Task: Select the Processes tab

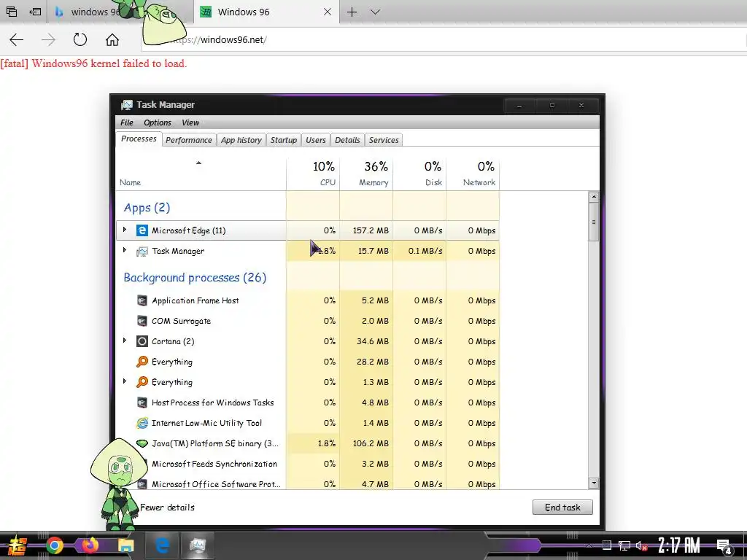Action: (139, 139)
